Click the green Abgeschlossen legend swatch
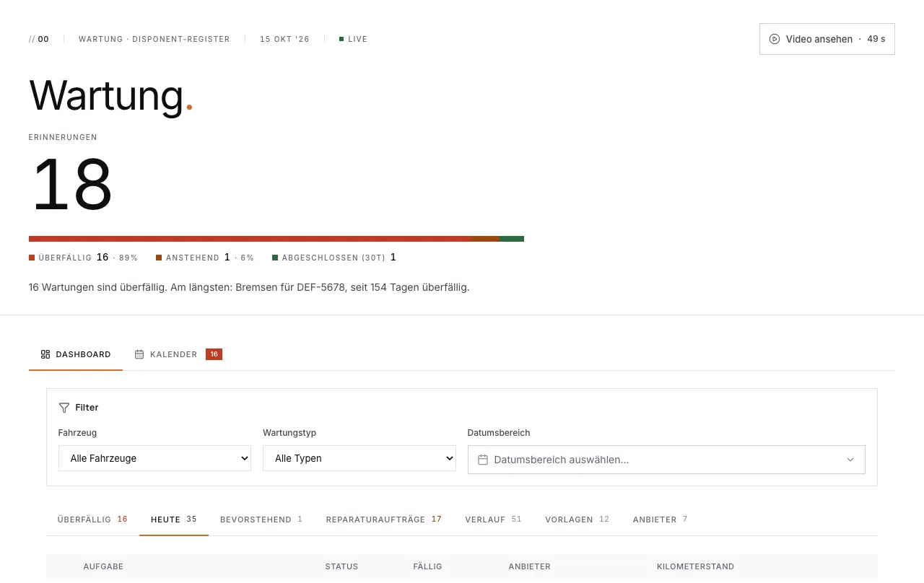The width and height of the screenshot is (924, 583). point(275,258)
